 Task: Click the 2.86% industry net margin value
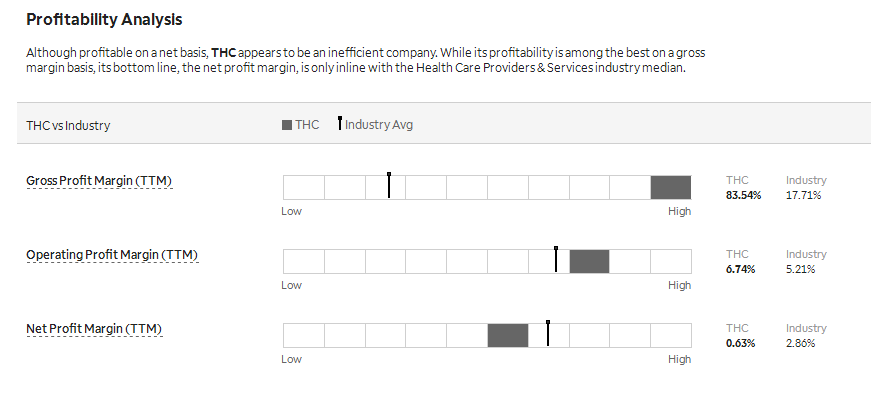pos(800,343)
